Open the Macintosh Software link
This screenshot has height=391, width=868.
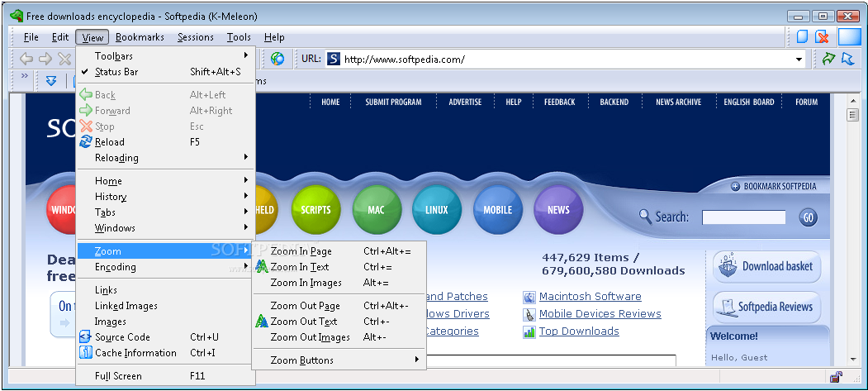[591, 296]
